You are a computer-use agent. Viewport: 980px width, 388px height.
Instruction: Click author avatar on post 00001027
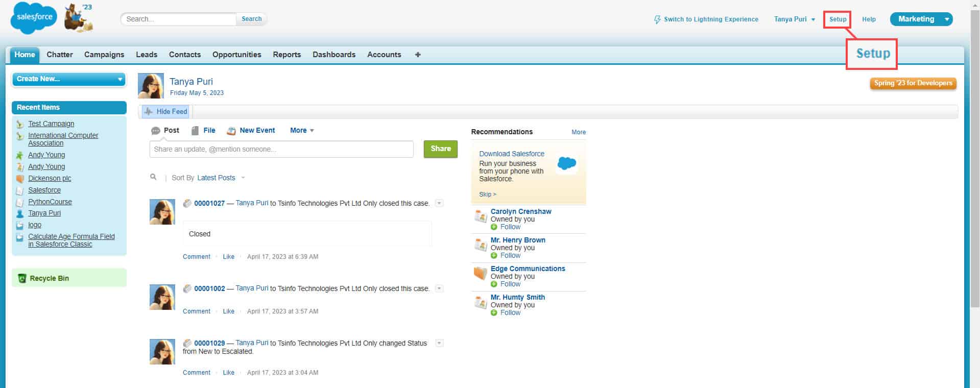coord(162,212)
